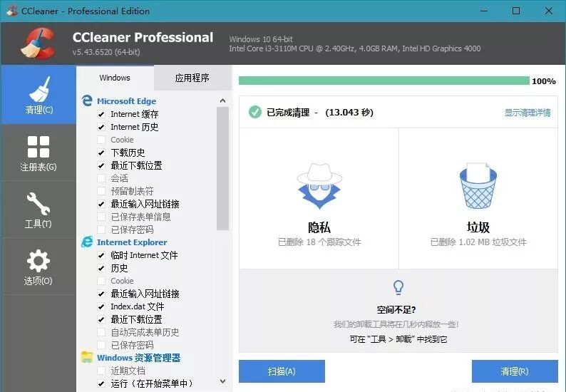Uncheck 临时 Internet 文件 checkbox
Screen dimensions: 566x392
(101, 256)
